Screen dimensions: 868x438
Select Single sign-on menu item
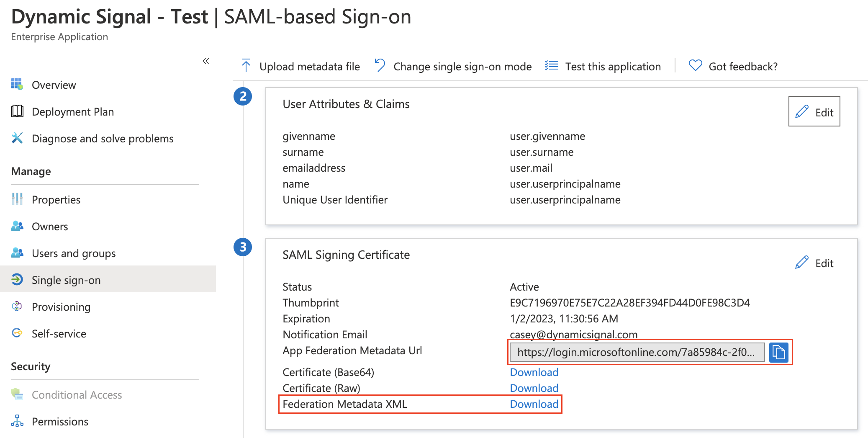click(108, 279)
